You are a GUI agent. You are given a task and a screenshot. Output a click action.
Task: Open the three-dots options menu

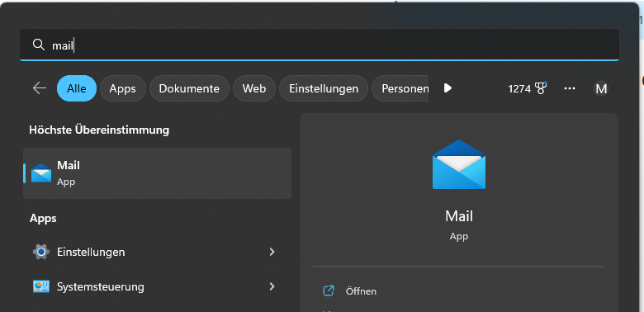570,88
